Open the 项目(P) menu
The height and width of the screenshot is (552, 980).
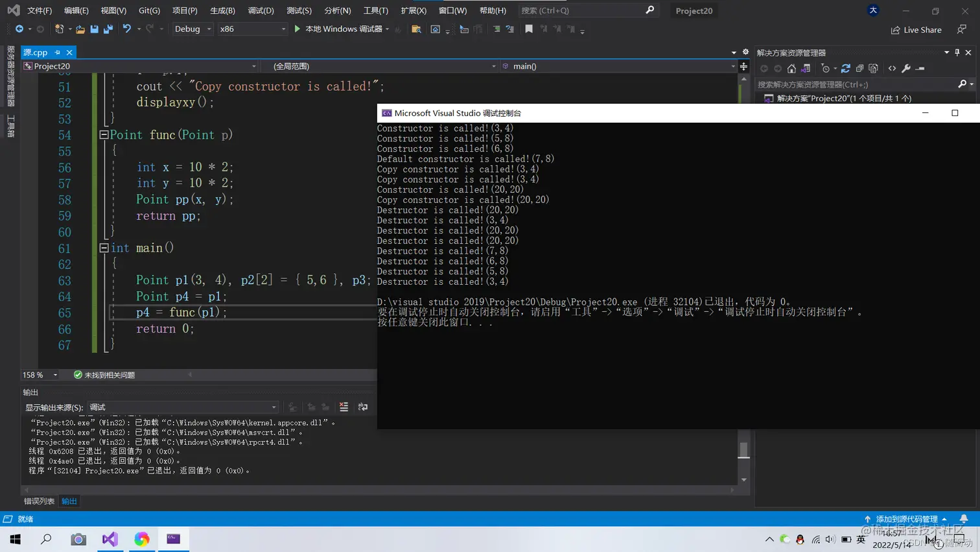185,10
